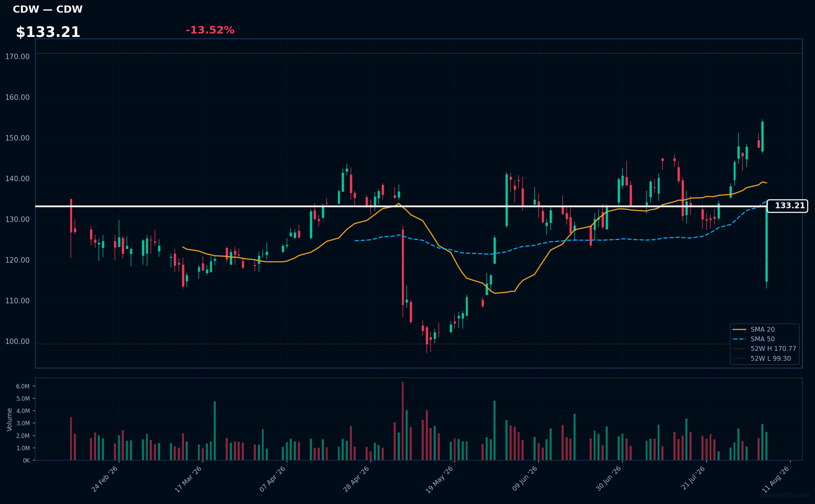Click the 100.00 price axis label
The height and width of the screenshot is (504, 815).
[17, 342]
